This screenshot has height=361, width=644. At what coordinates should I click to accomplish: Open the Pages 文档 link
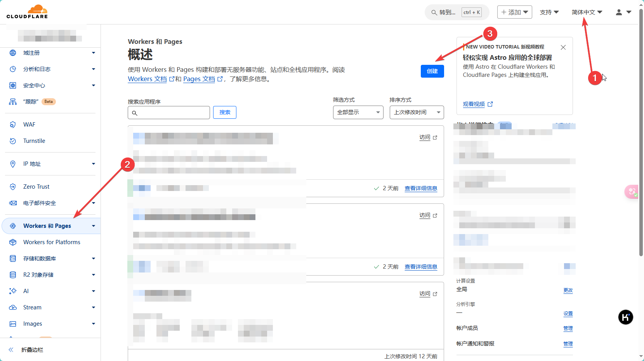pyautogui.click(x=199, y=79)
